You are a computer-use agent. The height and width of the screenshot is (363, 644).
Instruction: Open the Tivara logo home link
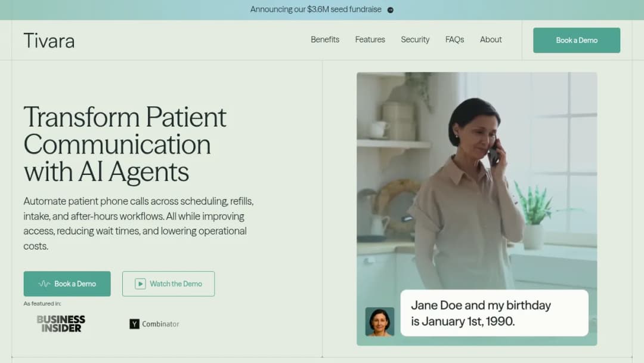(49, 41)
